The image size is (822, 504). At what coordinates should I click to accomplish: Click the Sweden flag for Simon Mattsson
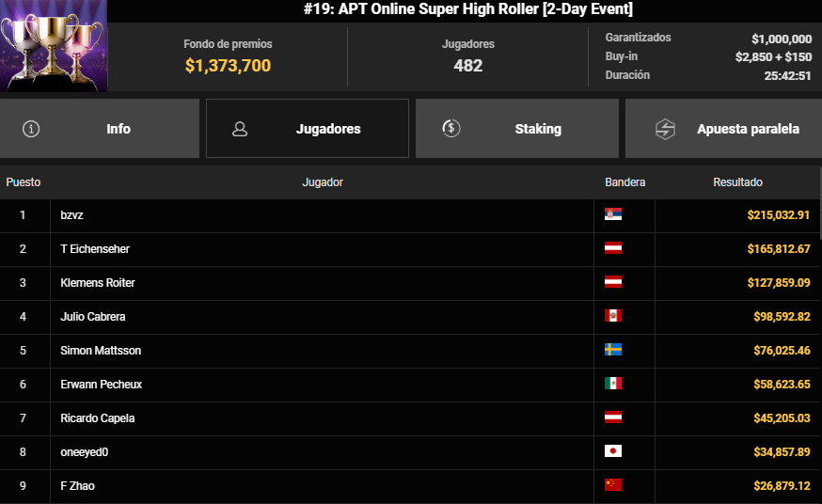[613, 350]
